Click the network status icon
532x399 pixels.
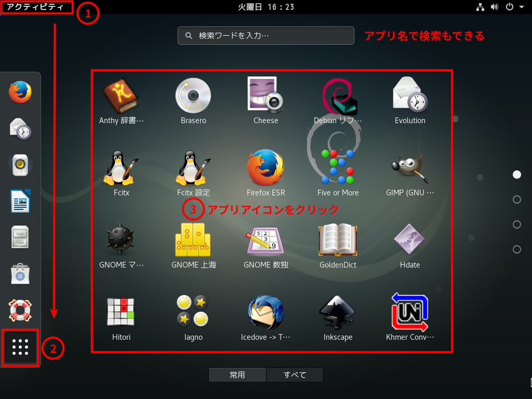[480, 7]
